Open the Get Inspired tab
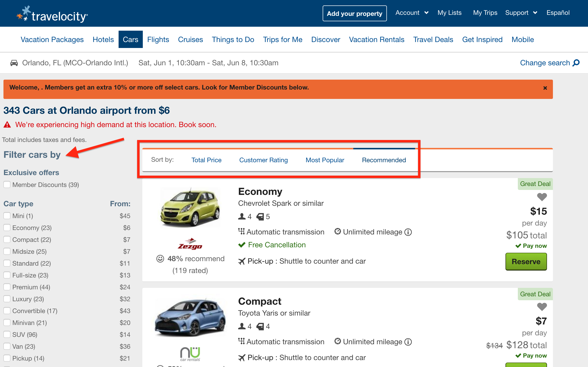Screen dimensions: 588x367 (x=482, y=40)
